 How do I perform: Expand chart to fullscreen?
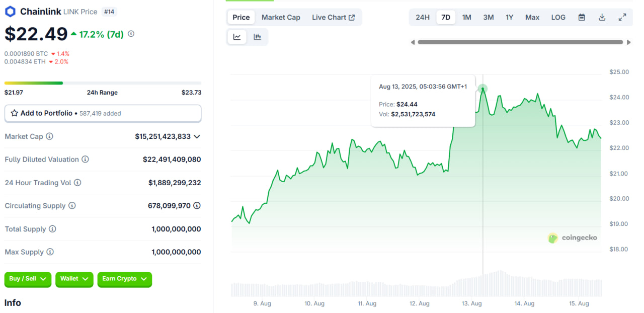coord(622,17)
